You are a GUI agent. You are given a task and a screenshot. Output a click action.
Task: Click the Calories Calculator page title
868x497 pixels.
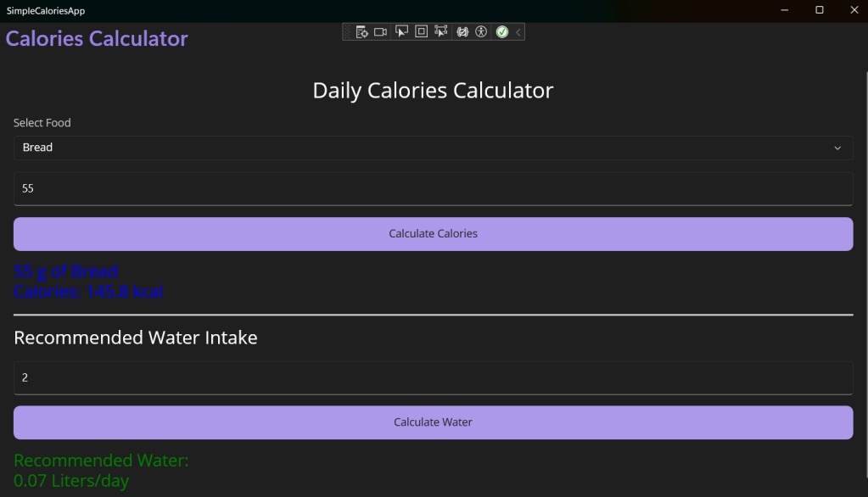[x=97, y=39]
